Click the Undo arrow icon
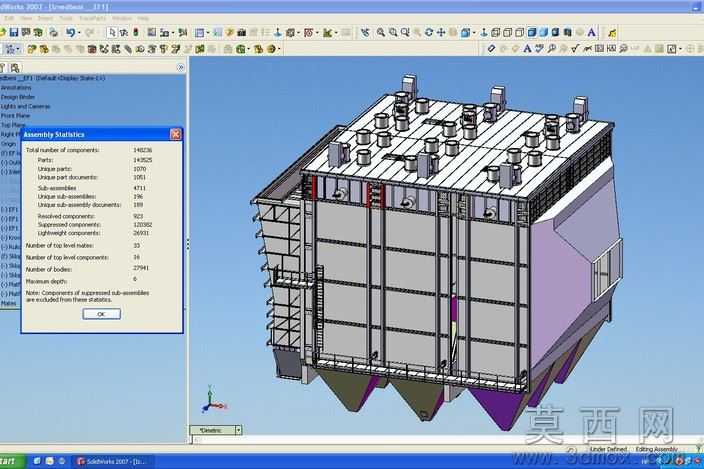 [70, 32]
